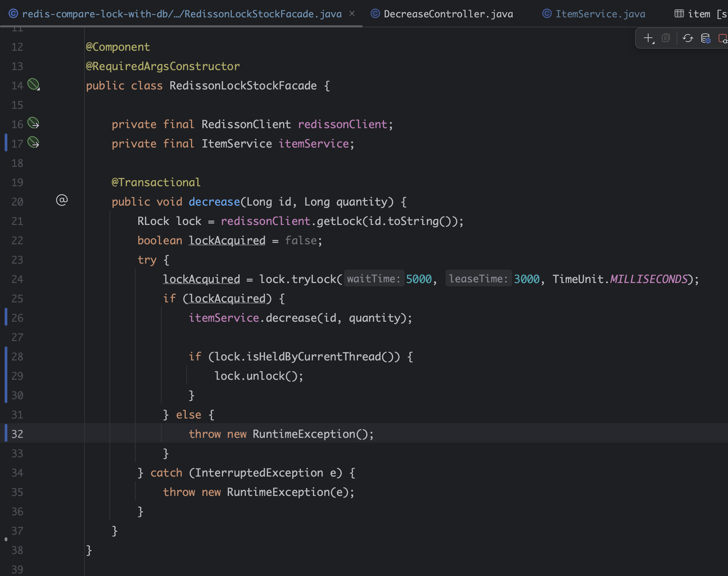Click the blue change marker at line 32
Screen dimensions: 728x576
point(6,434)
